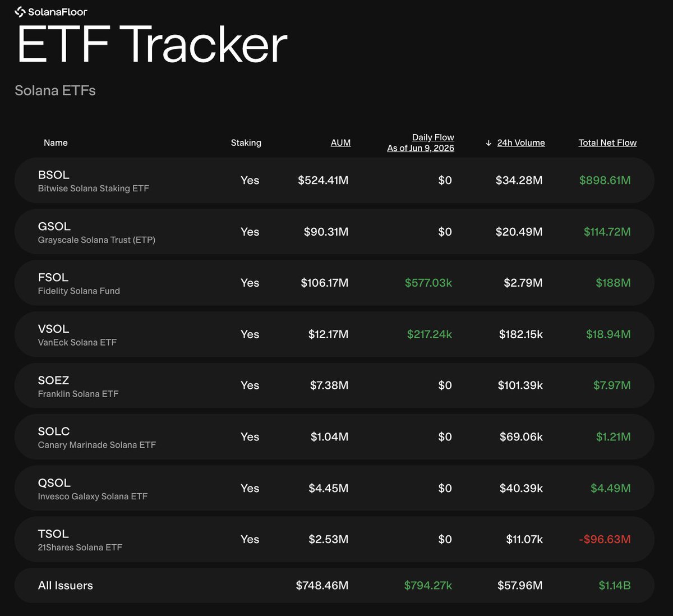673x616 pixels.
Task: Click total AUM value $748.46M
Action: click(x=322, y=586)
